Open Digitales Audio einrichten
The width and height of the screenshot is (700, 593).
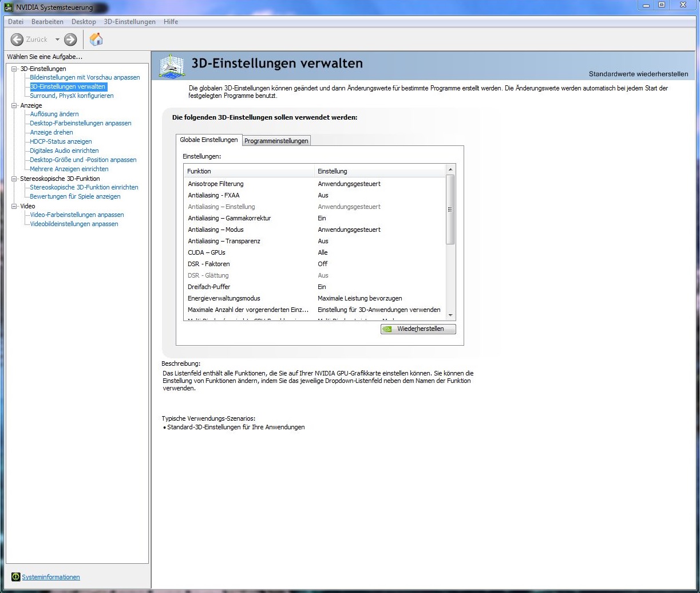pos(64,151)
